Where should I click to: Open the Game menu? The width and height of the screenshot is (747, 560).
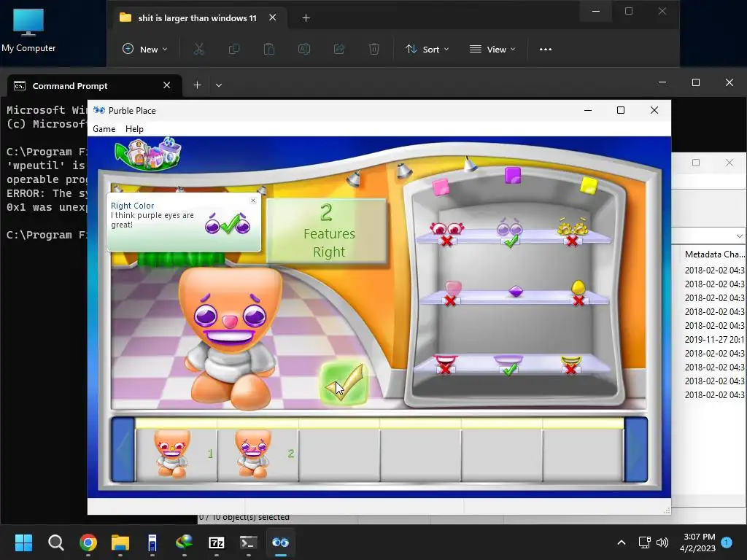(x=104, y=129)
